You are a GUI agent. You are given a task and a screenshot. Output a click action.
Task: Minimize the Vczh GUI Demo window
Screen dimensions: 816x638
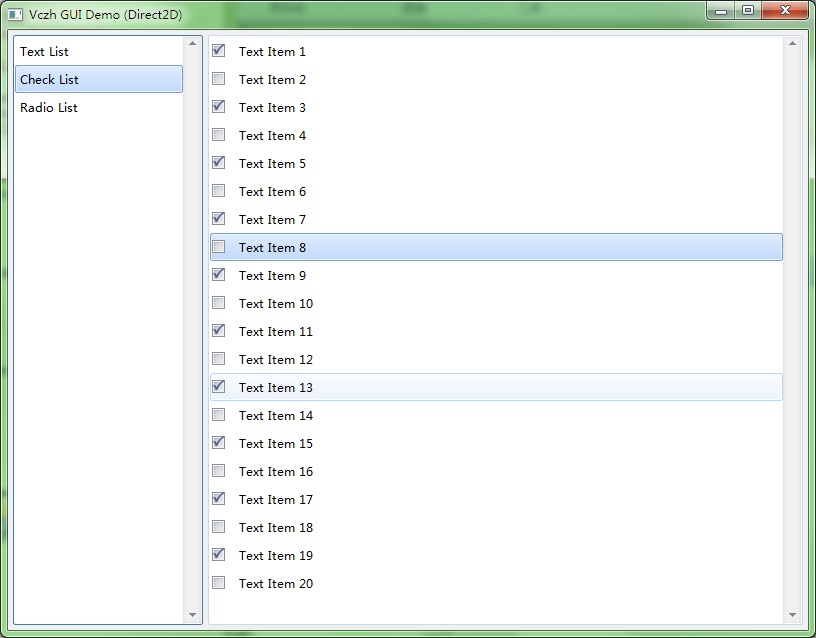tap(721, 10)
